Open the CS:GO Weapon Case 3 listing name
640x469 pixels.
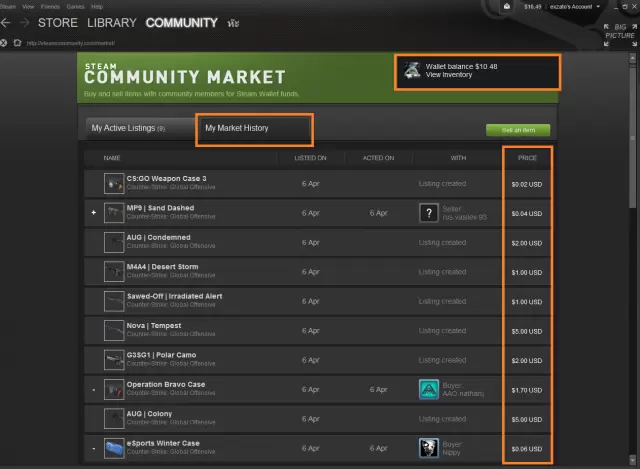pos(167,178)
